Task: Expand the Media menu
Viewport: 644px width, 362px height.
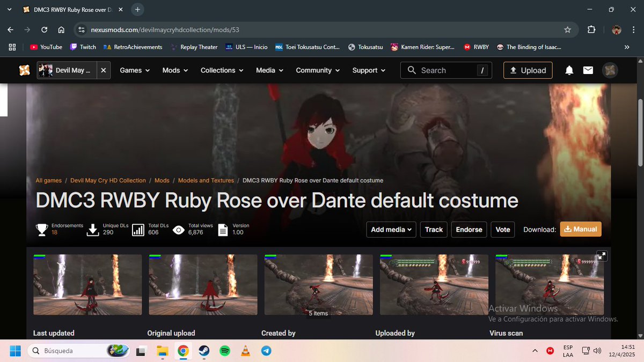Action: (x=270, y=70)
